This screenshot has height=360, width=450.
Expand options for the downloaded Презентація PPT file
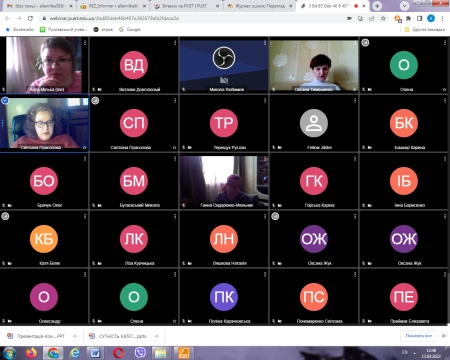point(75,336)
